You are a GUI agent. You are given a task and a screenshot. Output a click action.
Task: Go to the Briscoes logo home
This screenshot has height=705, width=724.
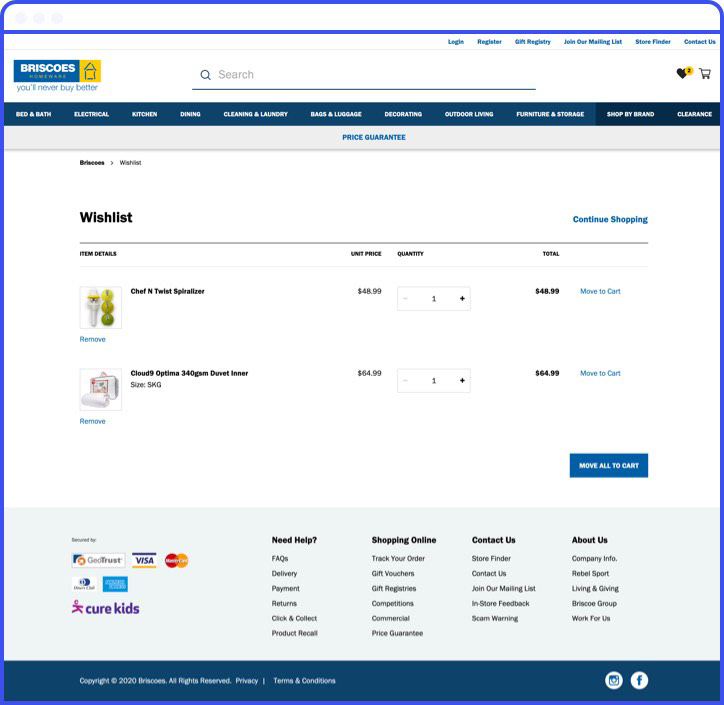pyautogui.click(x=57, y=76)
